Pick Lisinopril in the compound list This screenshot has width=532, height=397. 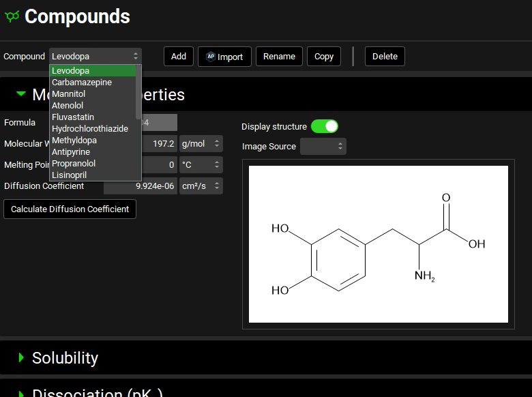click(x=69, y=175)
